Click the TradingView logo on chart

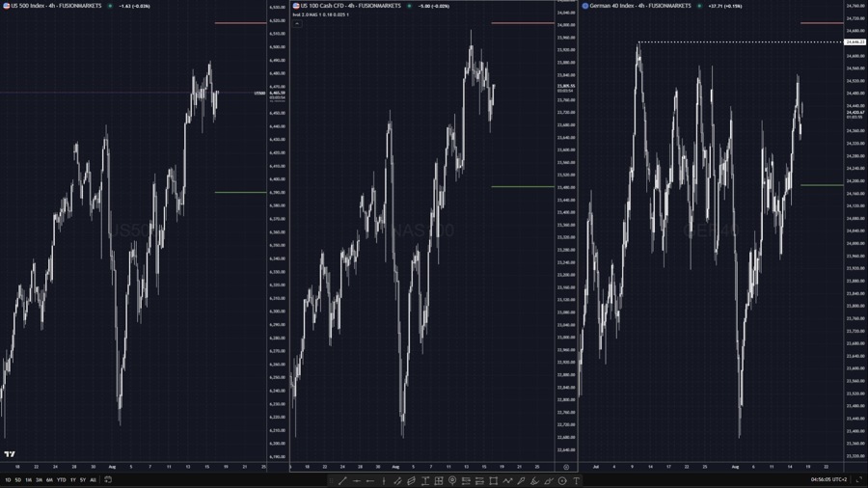[10, 454]
